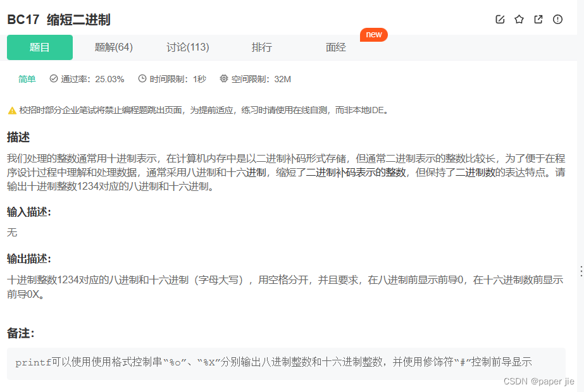Click the 输入描述: heading
This screenshot has height=392, width=584.
[28, 212]
